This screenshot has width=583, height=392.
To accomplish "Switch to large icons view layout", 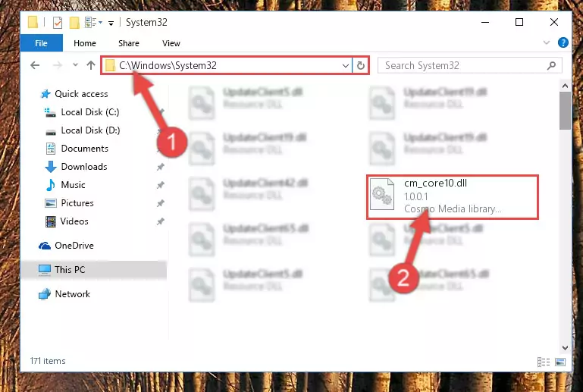I will click(560, 362).
